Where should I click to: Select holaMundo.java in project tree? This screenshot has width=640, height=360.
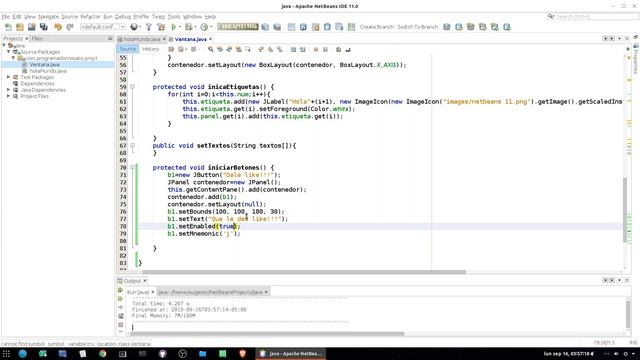(x=48, y=71)
